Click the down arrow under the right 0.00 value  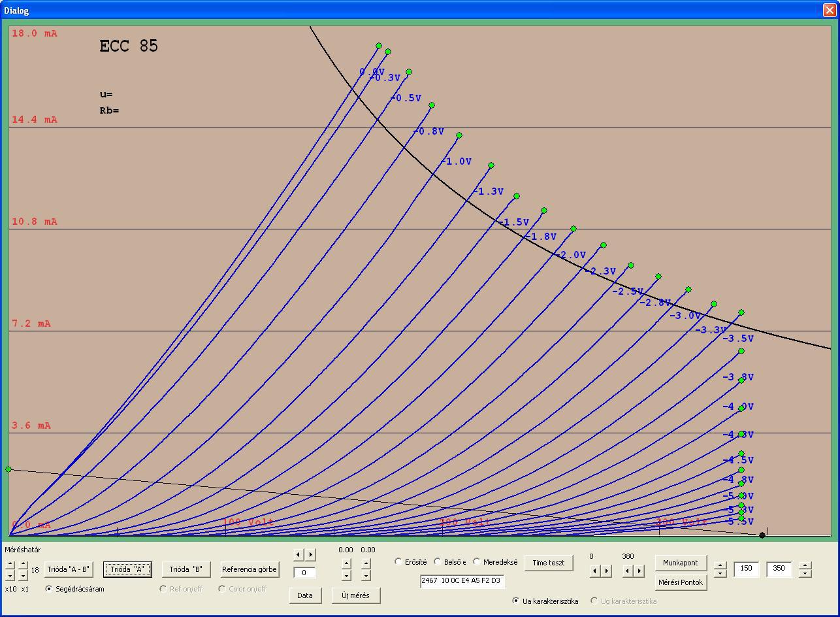tap(366, 575)
